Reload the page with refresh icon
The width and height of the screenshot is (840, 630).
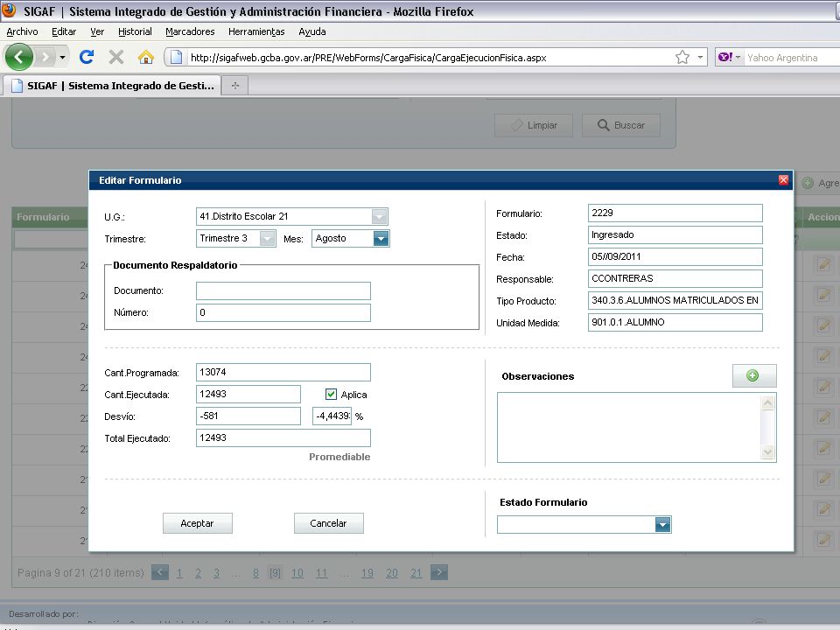point(87,57)
